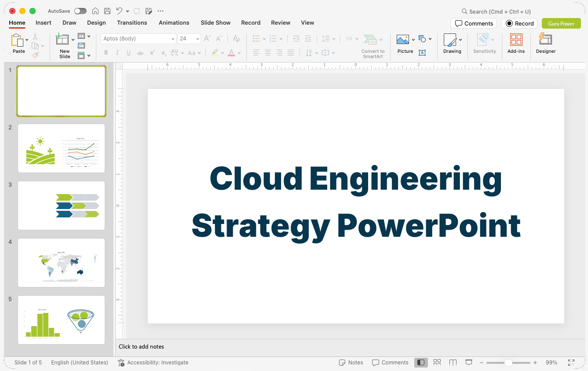Click the Comments button in status bar
This screenshot has width=588, height=371.
tap(390, 363)
